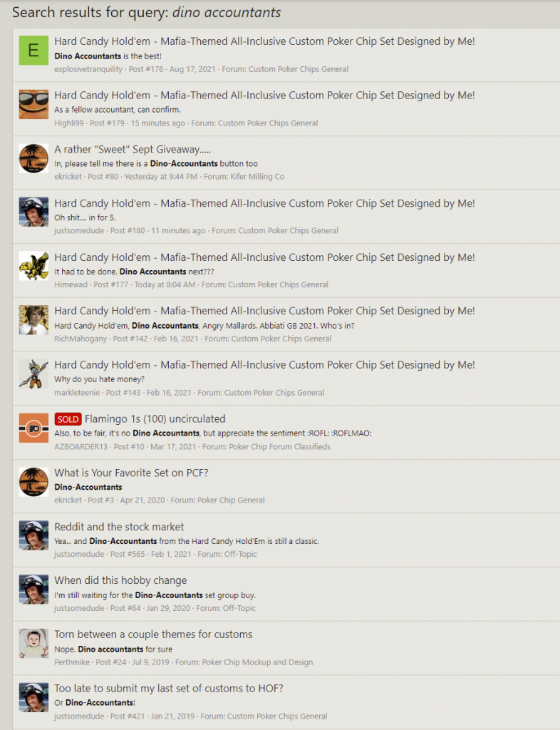
Task: Open 'A rather "Sweet" Sept Giveaway' thread
Action: pos(133,149)
